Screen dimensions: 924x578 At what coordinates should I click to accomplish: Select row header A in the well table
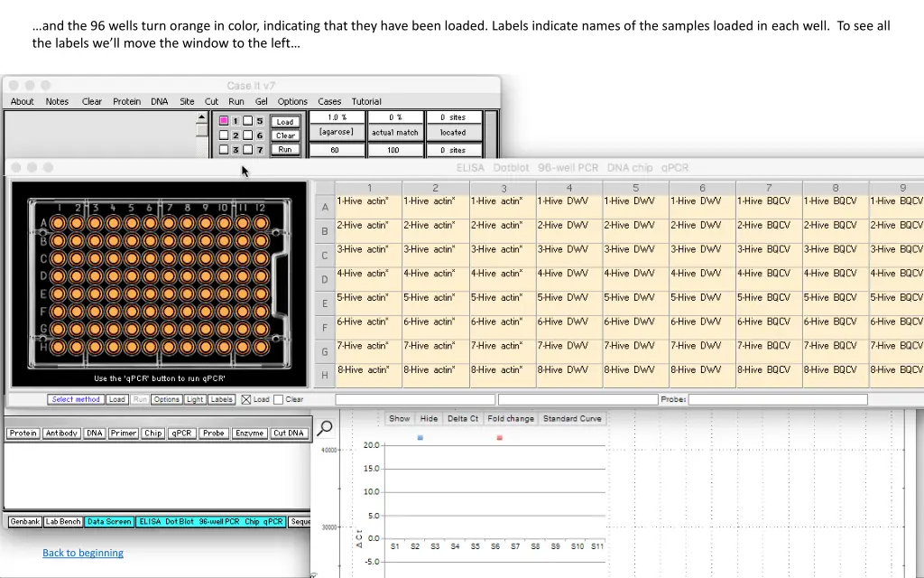(325, 208)
